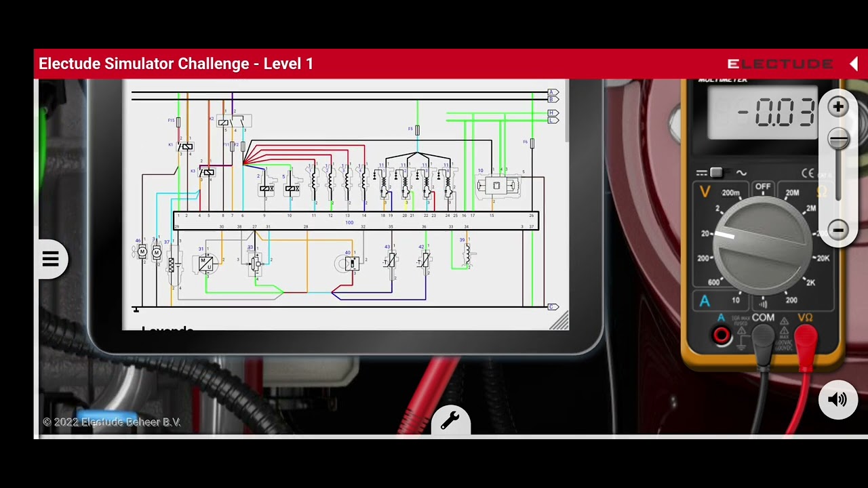
Task: Toggle the multimeter DC/AC switch
Action: tap(715, 173)
